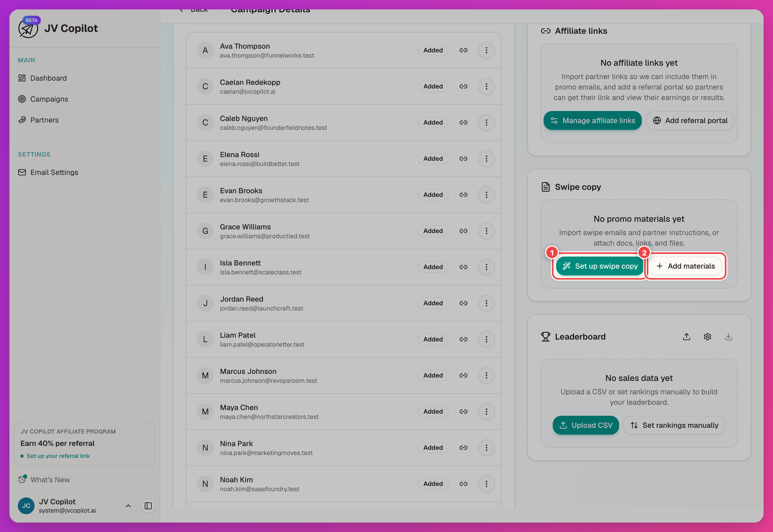
Task: Click link icon for Liam Patel
Action: coord(463,339)
